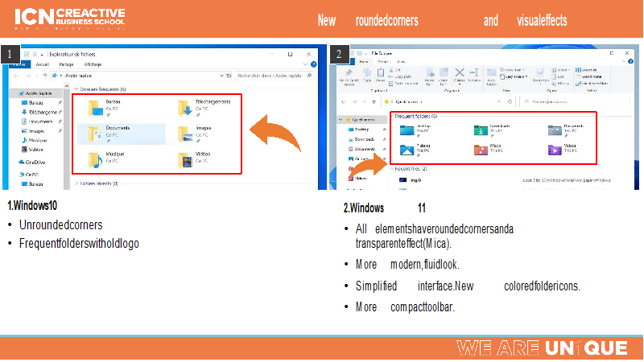Click the Rechercher dans Accès rapide search box

coord(274,75)
